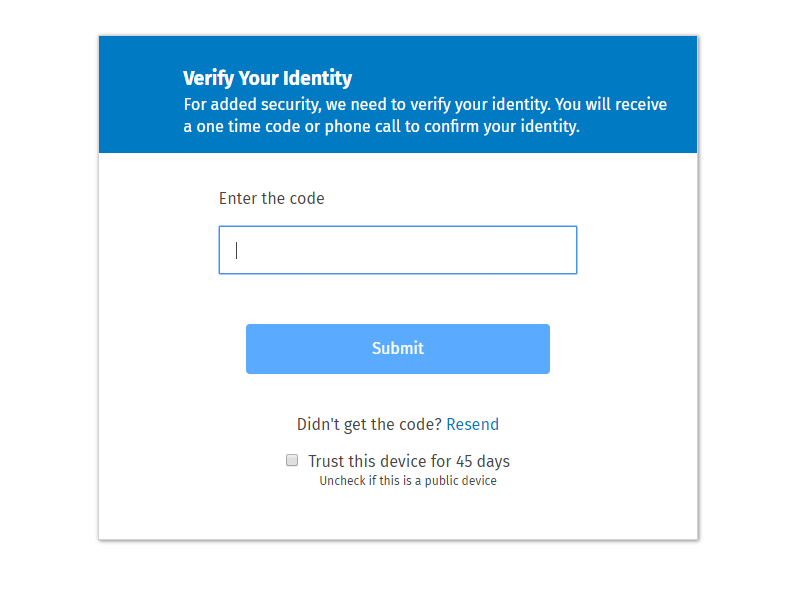Place cursor in the code text box
790x606 pixels.
pos(398,250)
